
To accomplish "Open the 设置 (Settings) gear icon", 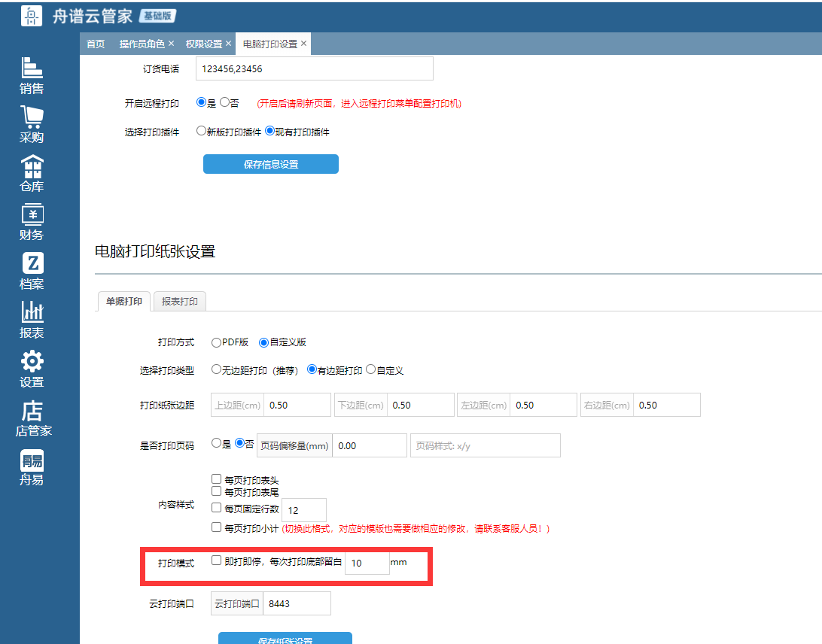I will (32, 362).
